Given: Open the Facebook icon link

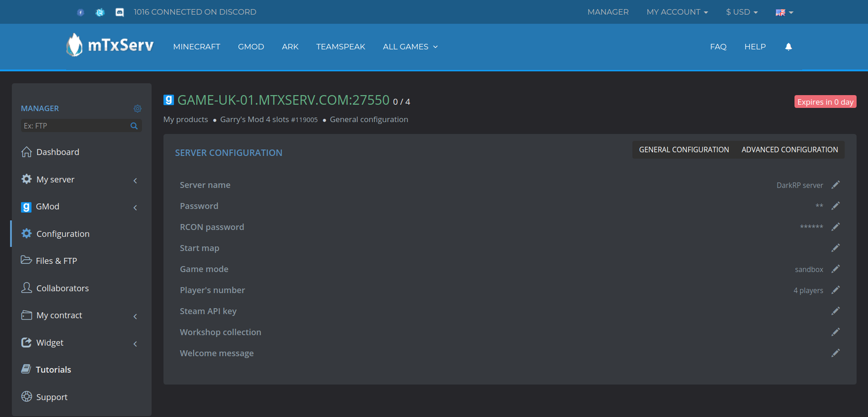Looking at the screenshot, I should [x=80, y=12].
